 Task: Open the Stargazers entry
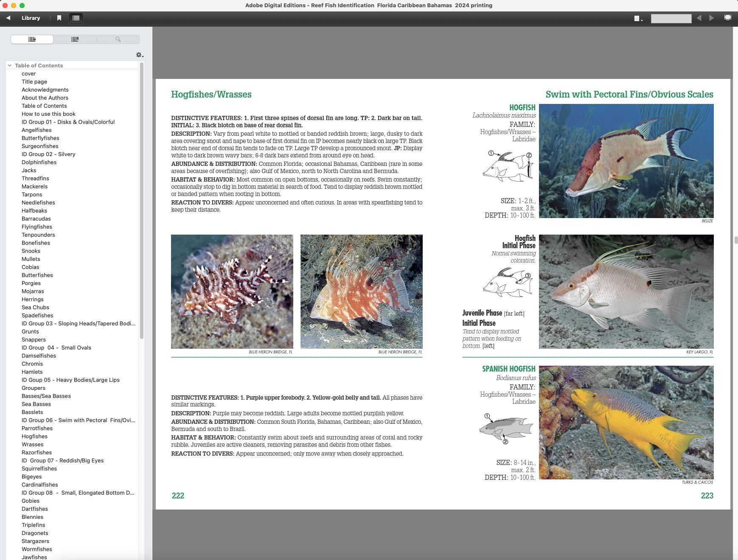(35, 541)
